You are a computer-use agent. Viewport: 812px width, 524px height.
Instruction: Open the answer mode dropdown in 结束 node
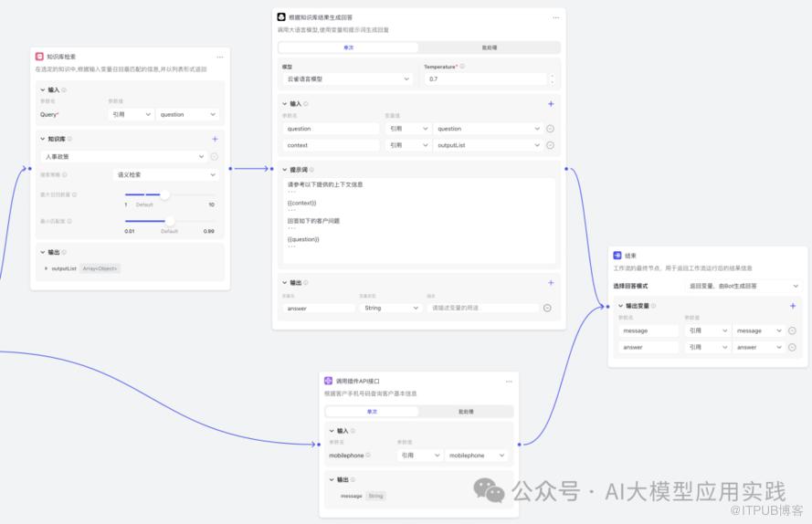click(x=743, y=286)
